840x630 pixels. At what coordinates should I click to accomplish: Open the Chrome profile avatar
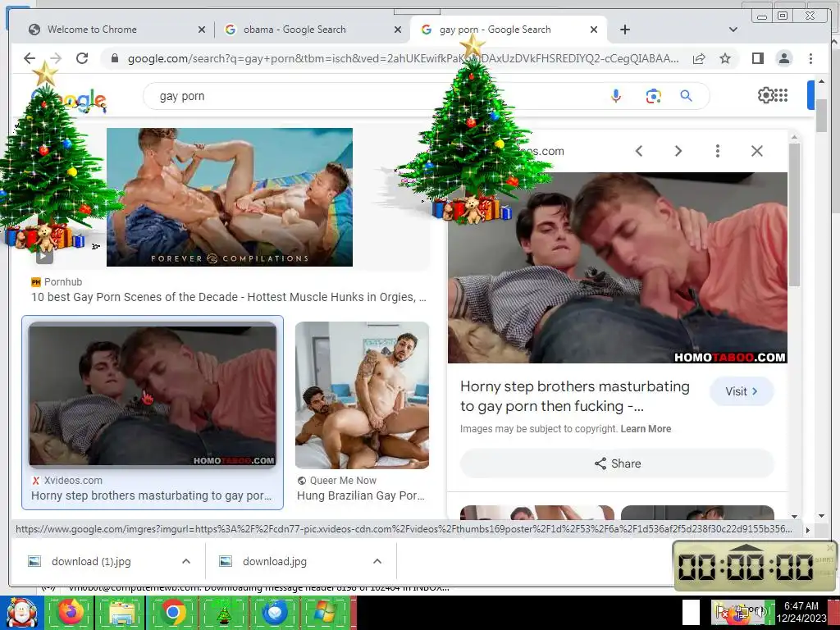(783, 58)
